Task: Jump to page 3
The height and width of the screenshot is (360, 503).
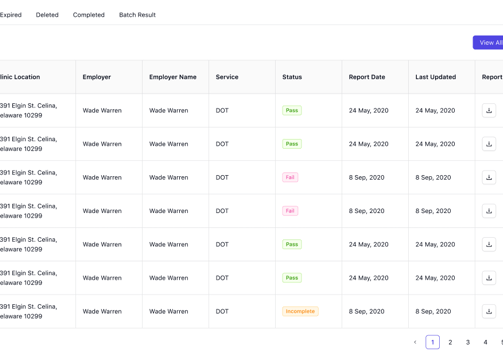Action: (468, 342)
